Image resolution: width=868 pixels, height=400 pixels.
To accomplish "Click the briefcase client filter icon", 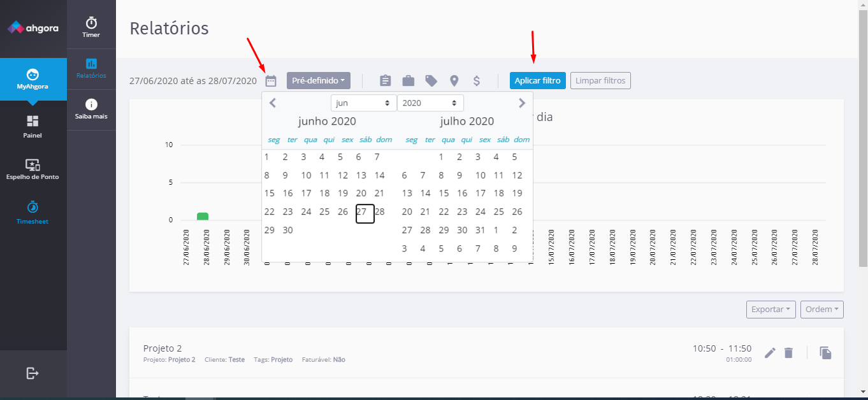I will coord(408,81).
